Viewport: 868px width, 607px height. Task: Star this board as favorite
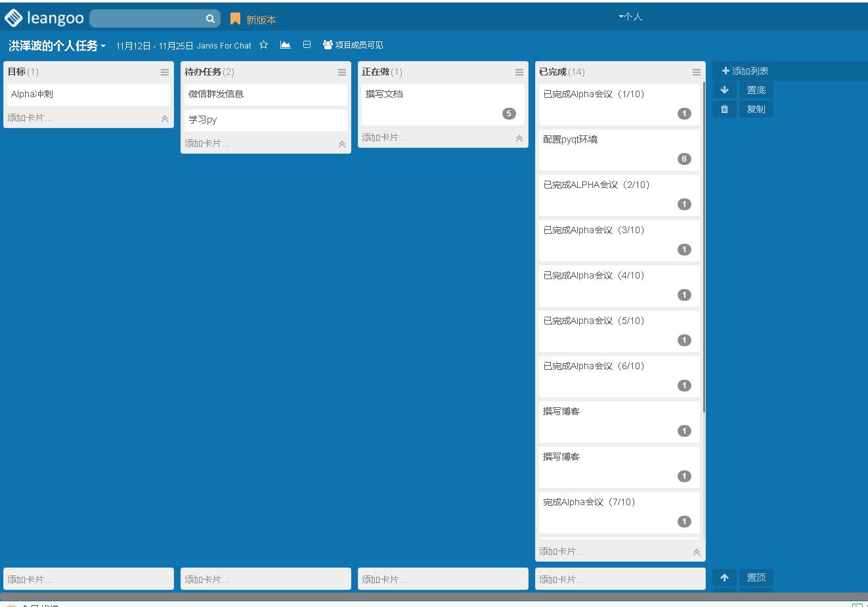(263, 45)
